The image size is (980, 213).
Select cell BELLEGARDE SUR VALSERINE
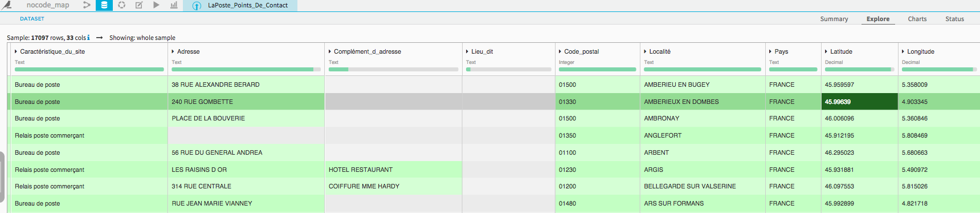tap(703, 186)
